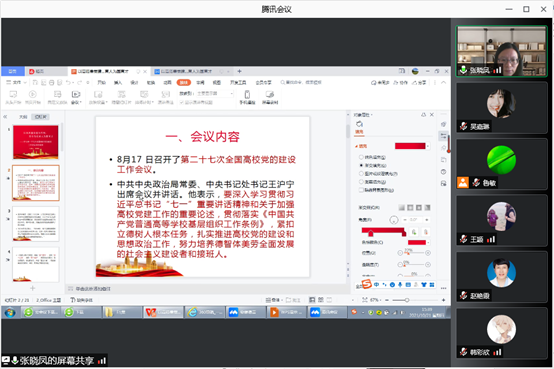Viewport: 554px width, 369px height.
Task: Click the phone remote control icon in the ribbon
Action: coord(247,94)
